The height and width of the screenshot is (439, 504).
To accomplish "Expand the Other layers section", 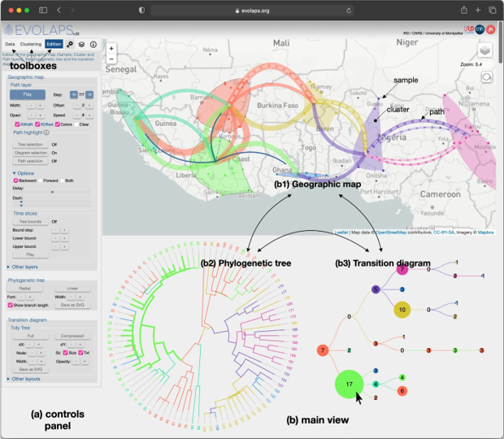I will point(22,267).
